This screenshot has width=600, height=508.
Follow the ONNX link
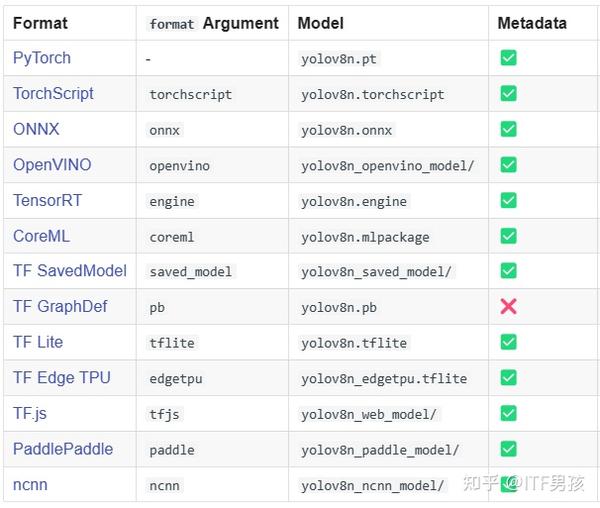36,129
